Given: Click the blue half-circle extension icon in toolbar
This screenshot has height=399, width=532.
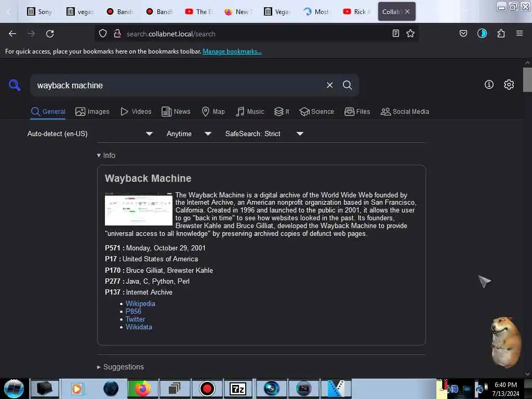Looking at the screenshot, I should (x=482, y=33).
